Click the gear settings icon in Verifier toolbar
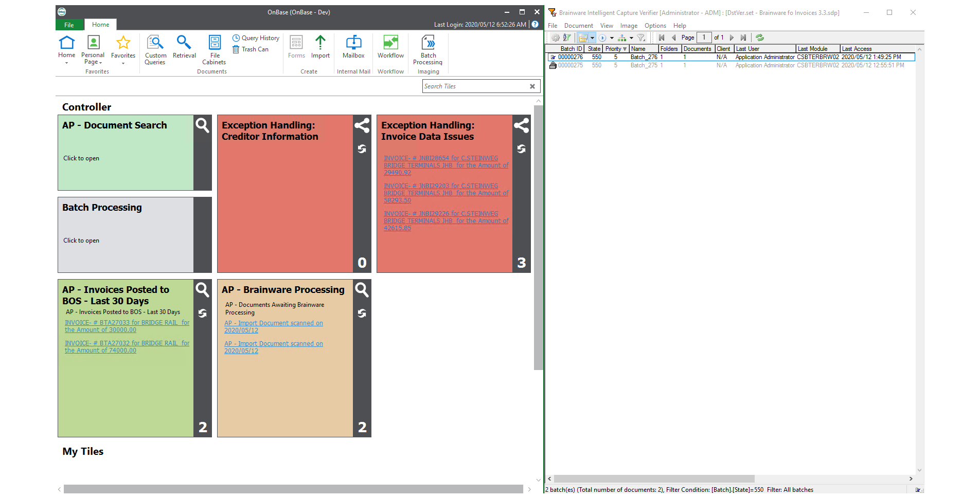The image size is (980, 498). (556, 38)
